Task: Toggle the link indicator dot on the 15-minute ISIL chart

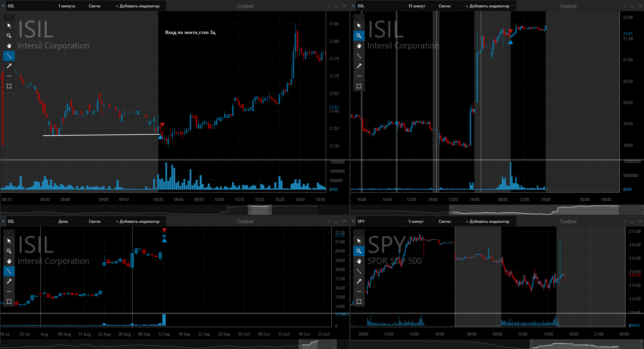Action: (x=353, y=6)
